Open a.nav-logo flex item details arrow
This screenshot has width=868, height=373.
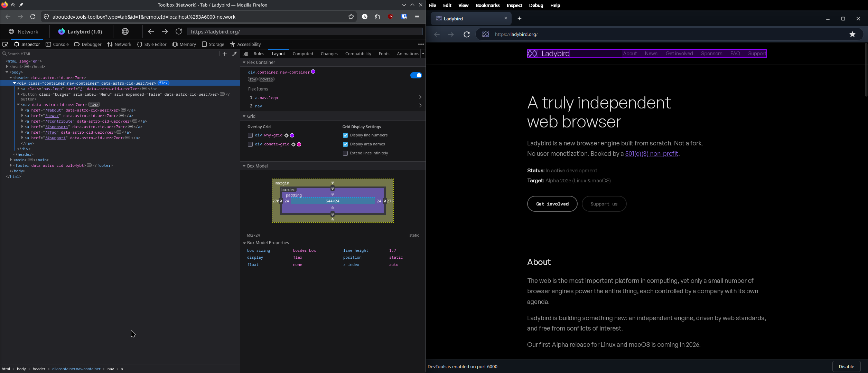click(x=420, y=97)
